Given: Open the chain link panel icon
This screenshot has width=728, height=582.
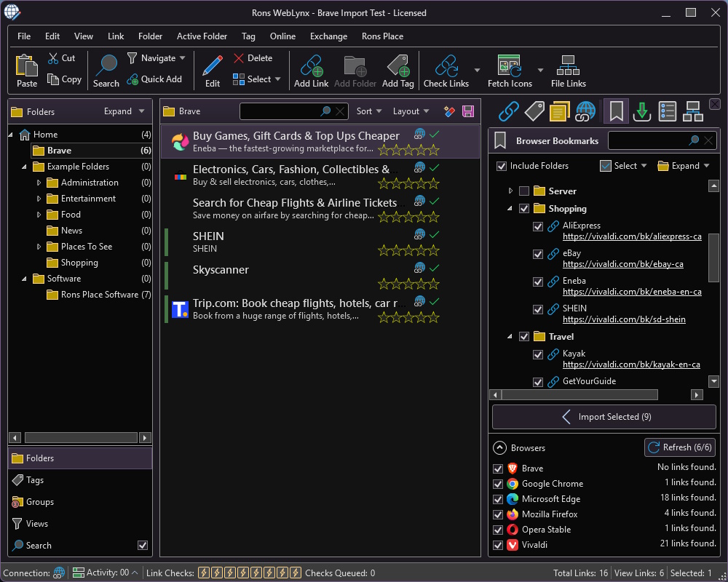Looking at the screenshot, I should click(x=508, y=111).
